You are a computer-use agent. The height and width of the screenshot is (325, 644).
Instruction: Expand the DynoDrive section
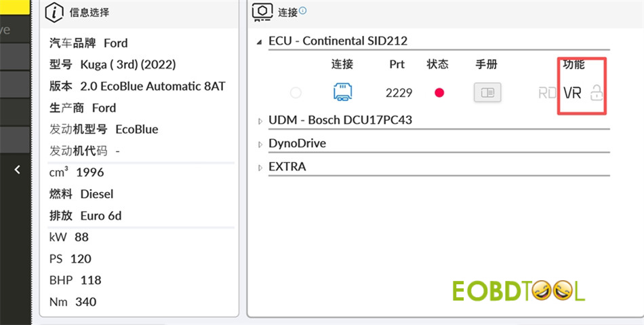(x=260, y=144)
